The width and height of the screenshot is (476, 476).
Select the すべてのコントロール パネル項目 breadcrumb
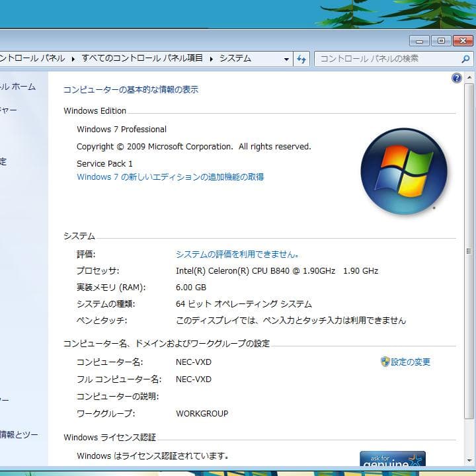click(x=141, y=58)
